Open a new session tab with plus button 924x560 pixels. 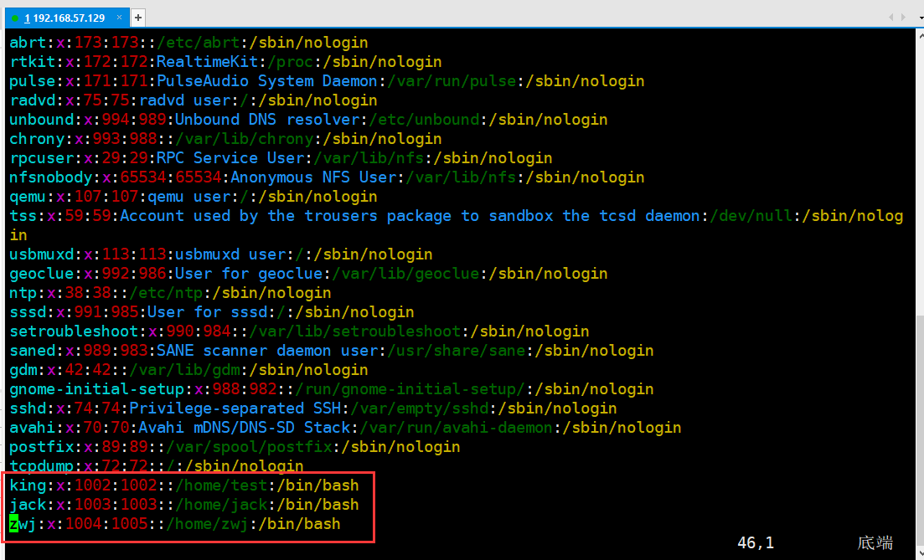pyautogui.click(x=138, y=18)
